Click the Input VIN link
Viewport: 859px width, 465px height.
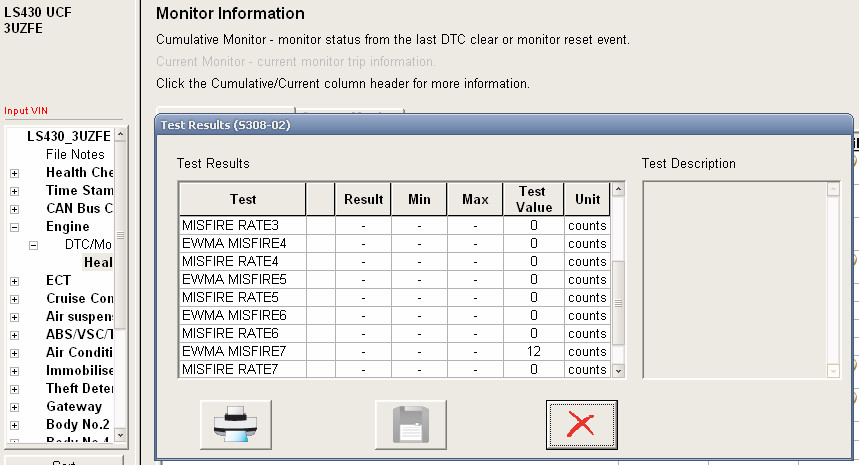[26, 111]
